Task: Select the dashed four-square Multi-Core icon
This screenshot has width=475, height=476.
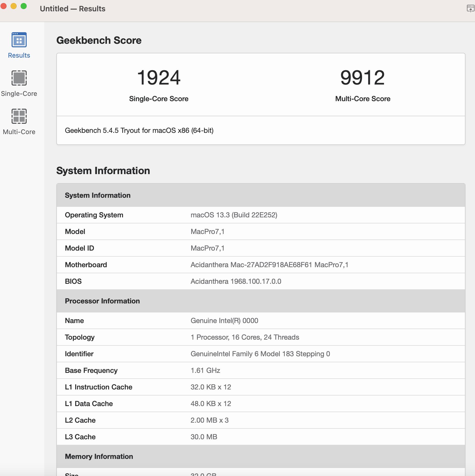Action: pyautogui.click(x=19, y=116)
